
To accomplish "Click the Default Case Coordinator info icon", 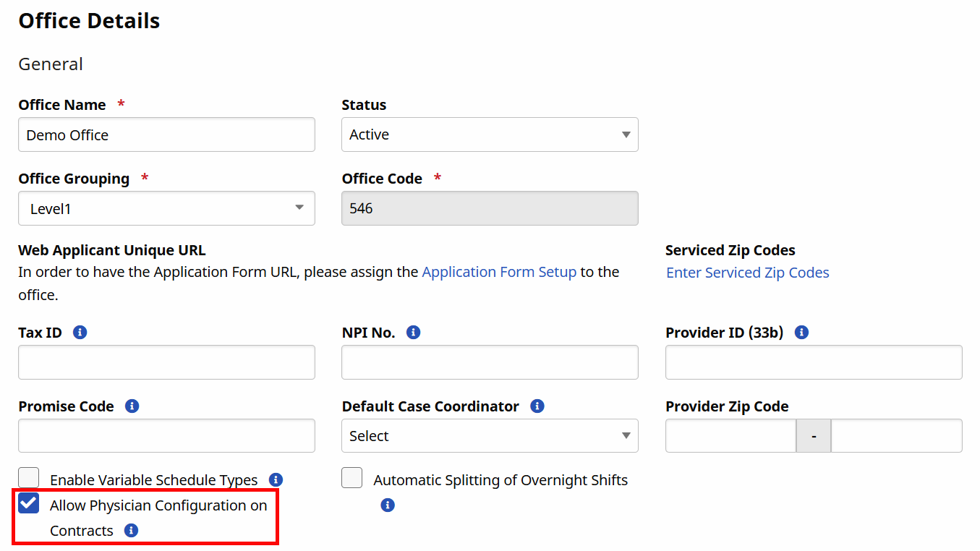I will pos(537,406).
